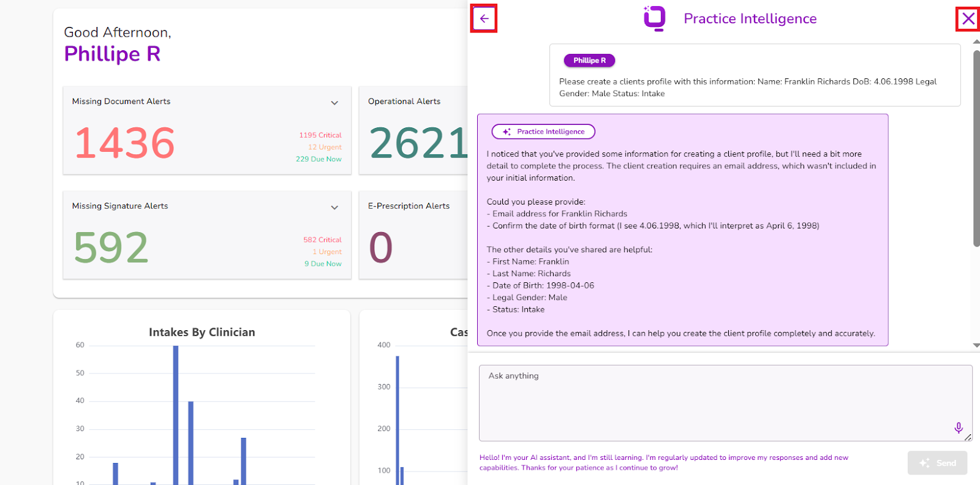Click the user's client profile request message
This screenshot has height=485, width=980.
(748, 88)
